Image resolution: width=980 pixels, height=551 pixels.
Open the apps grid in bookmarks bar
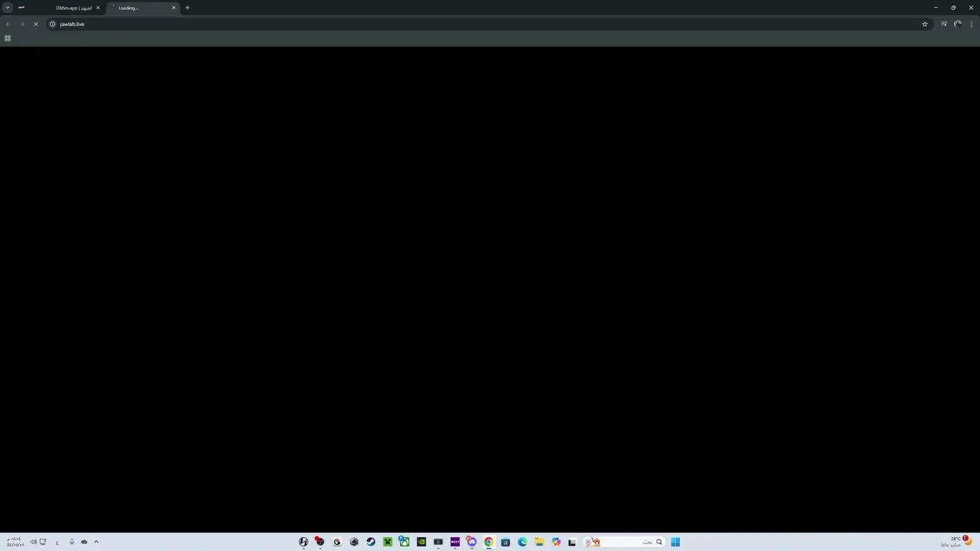8,38
